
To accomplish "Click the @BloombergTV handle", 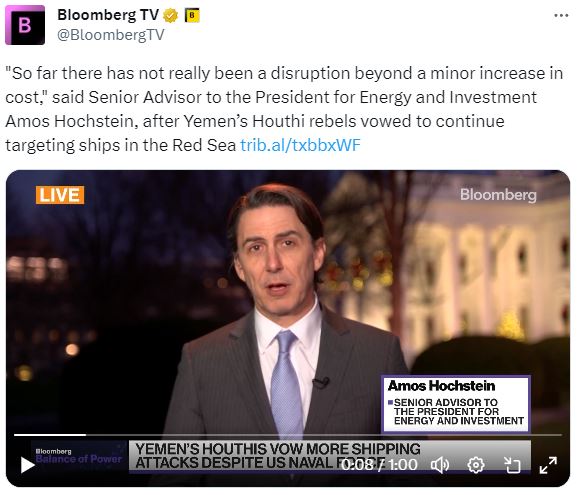I will 111,35.
